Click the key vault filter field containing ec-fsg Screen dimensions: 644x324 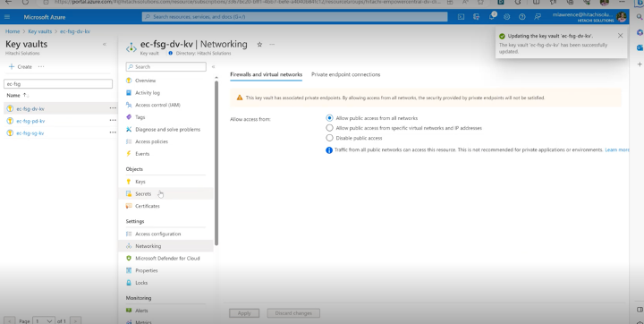58,84
